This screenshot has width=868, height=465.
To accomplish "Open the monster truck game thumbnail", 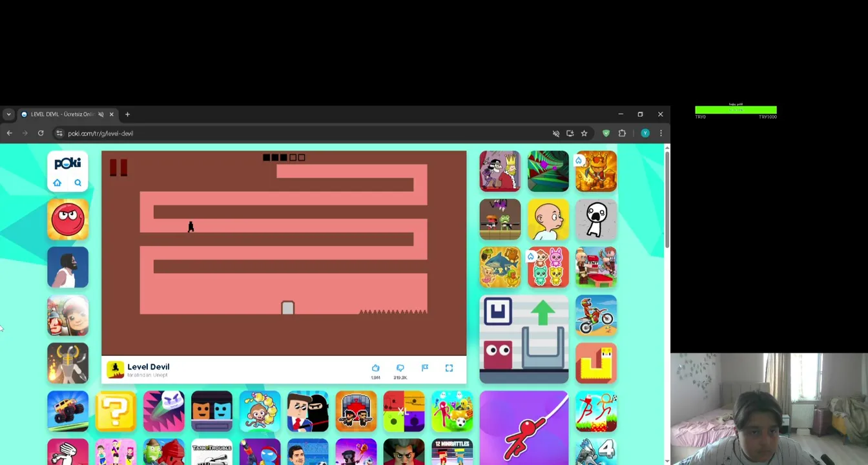I will pos(68,411).
